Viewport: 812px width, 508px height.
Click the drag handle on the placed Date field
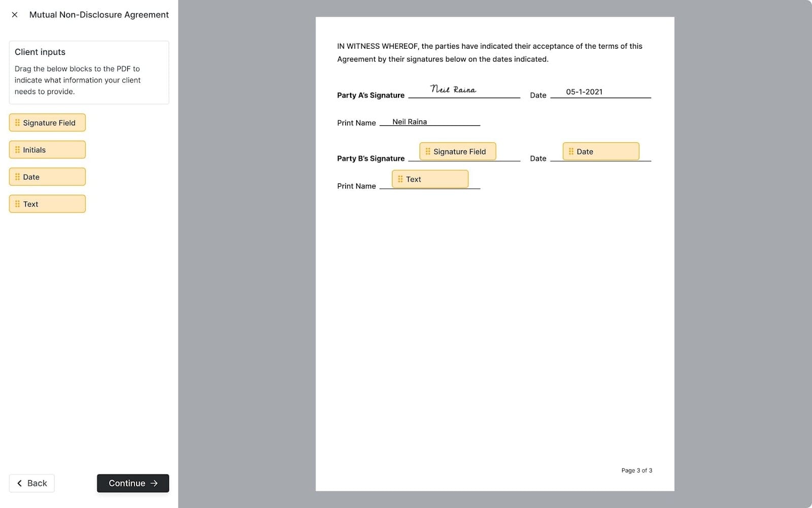[x=571, y=151]
